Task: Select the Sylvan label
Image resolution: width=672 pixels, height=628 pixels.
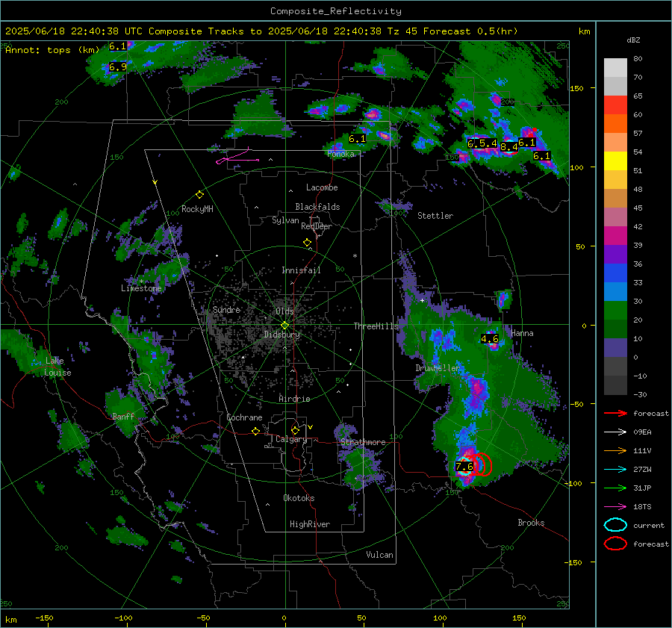Action: click(285, 220)
